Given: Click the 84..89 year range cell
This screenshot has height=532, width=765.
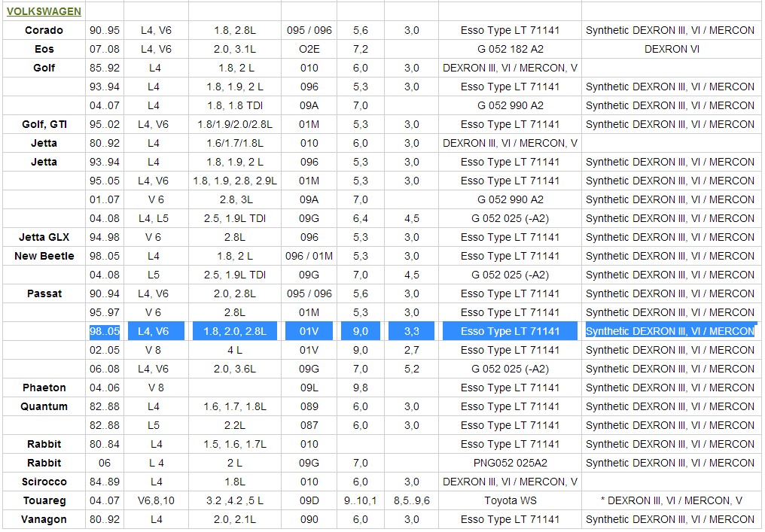Looking at the screenshot, I should coord(105,482).
